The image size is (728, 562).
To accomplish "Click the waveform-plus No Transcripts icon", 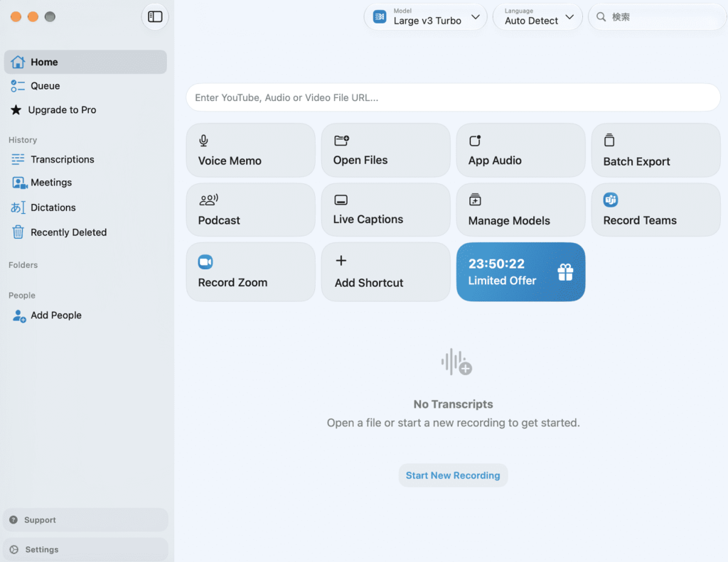I will (x=456, y=362).
